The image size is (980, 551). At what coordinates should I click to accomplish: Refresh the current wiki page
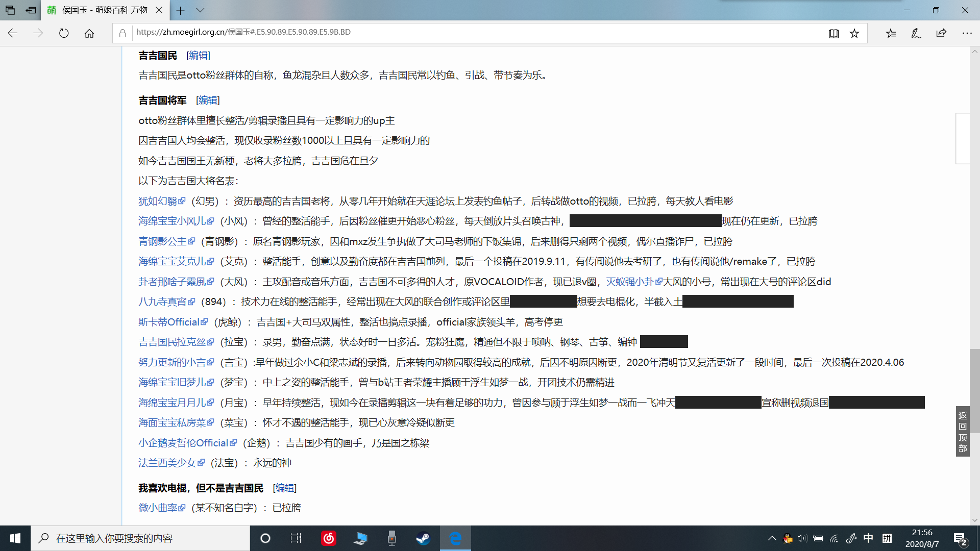point(63,33)
